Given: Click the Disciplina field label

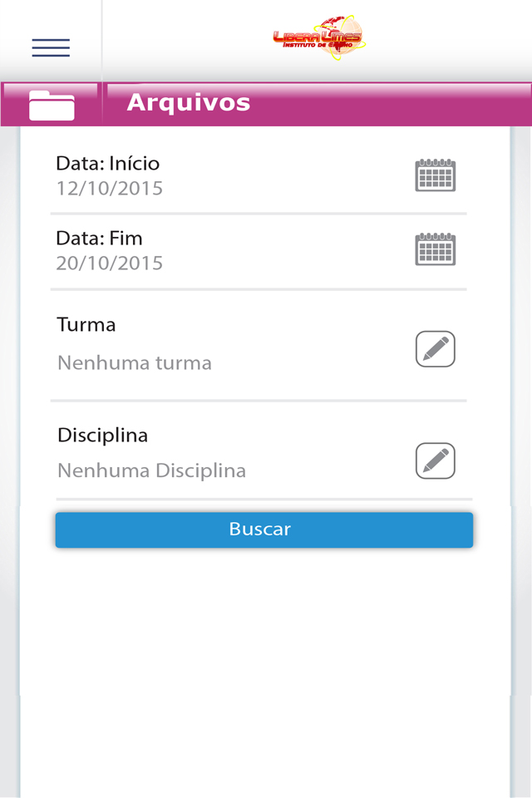Looking at the screenshot, I should point(102,436).
